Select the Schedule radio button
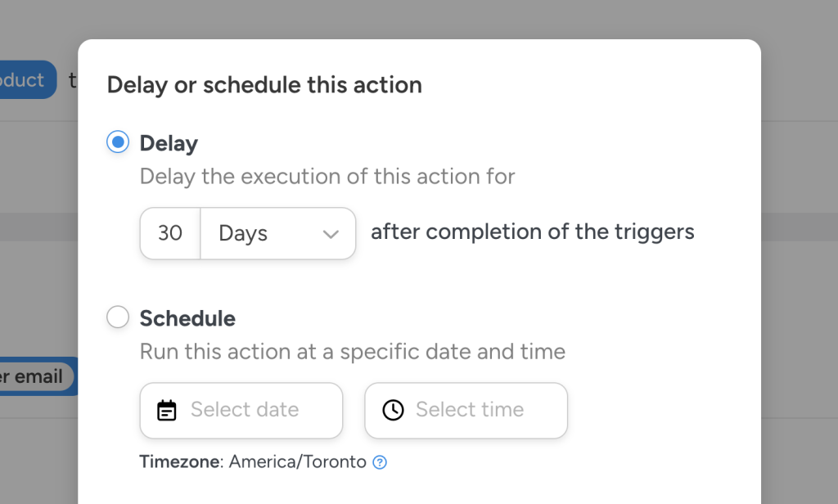Screen dimensions: 838x504 tap(119, 317)
